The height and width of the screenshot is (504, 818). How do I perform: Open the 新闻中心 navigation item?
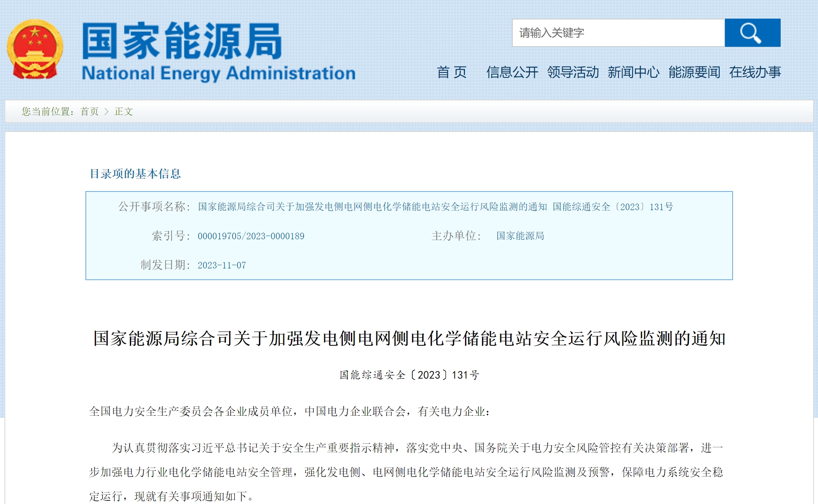pos(633,72)
